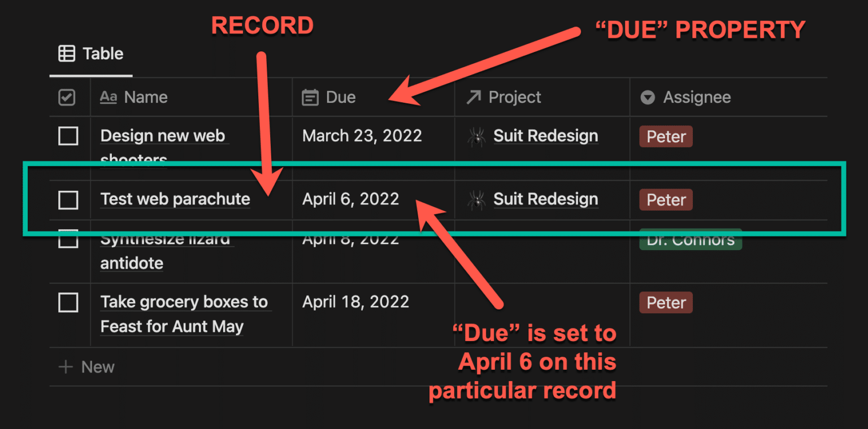Click the spider icon on the Test web parachute row
The image size is (868, 429).
(x=476, y=199)
